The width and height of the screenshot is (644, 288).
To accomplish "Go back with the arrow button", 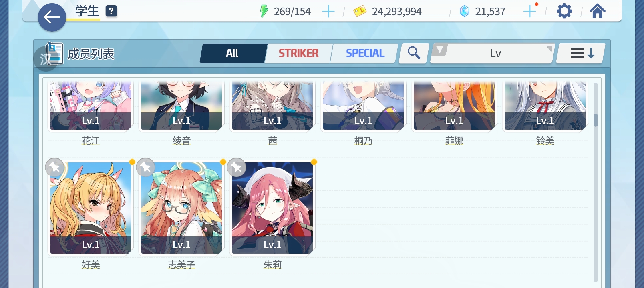I will click(x=52, y=17).
